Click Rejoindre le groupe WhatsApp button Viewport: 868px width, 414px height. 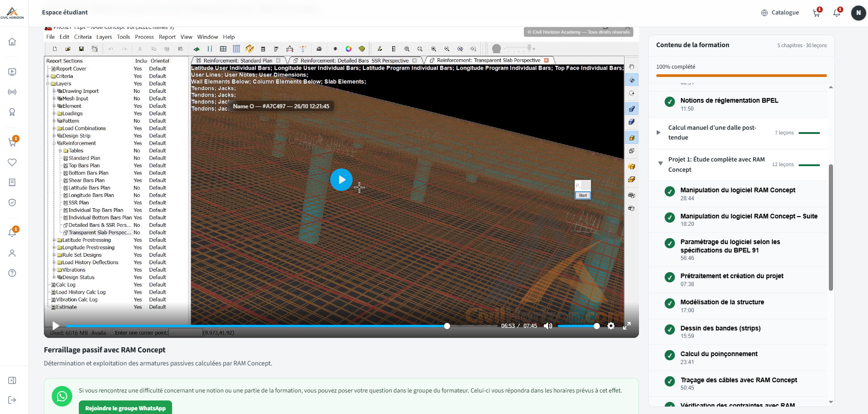pos(125,407)
